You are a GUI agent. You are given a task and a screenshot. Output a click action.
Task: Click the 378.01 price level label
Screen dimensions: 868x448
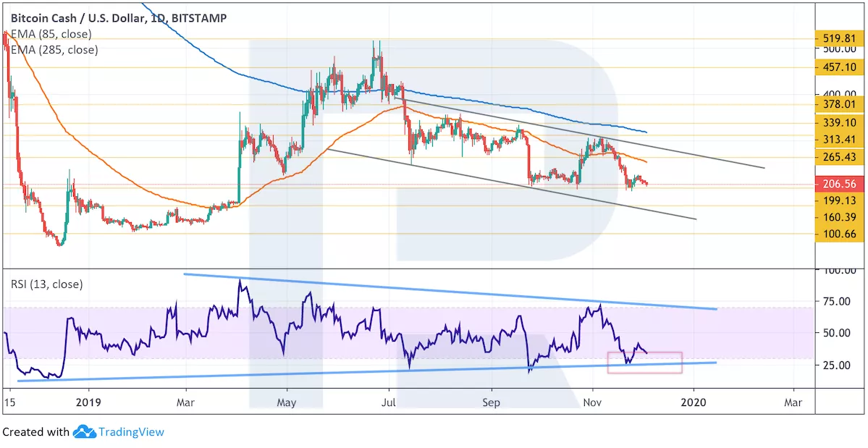pyautogui.click(x=840, y=104)
